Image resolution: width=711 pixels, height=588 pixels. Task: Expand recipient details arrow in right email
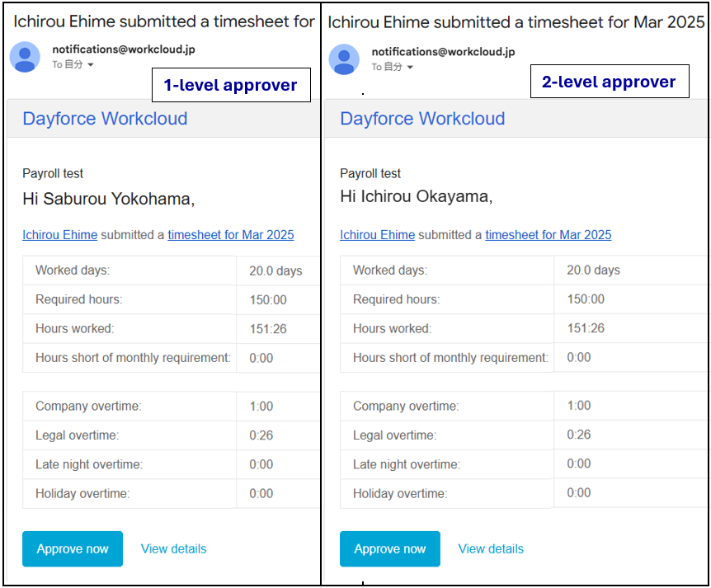tap(410, 67)
